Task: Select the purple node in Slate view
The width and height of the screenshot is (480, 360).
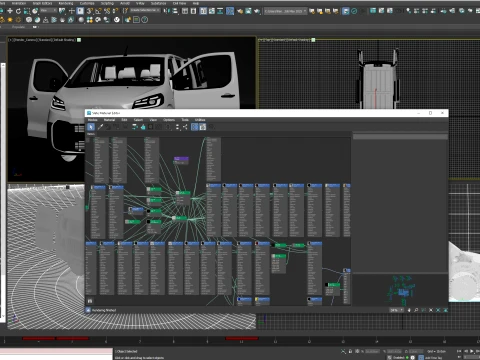Action: 181,160
